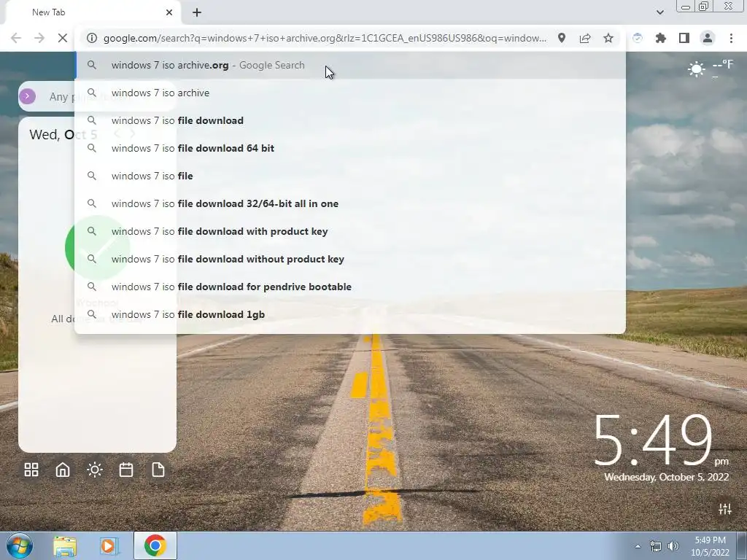The image size is (747, 560).
Task: Click the home icon in bottom dock
Action: pyautogui.click(x=63, y=470)
